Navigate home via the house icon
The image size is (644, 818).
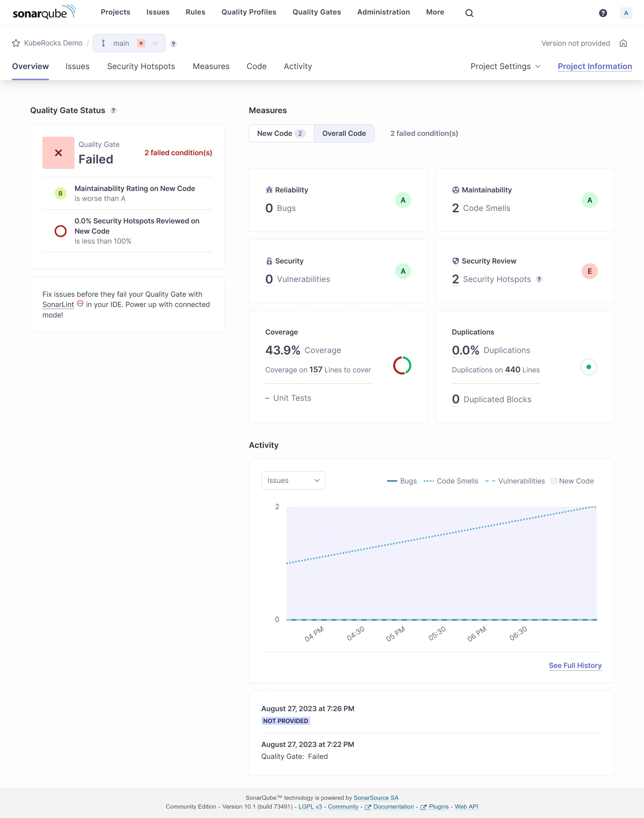tap(623, 43)
